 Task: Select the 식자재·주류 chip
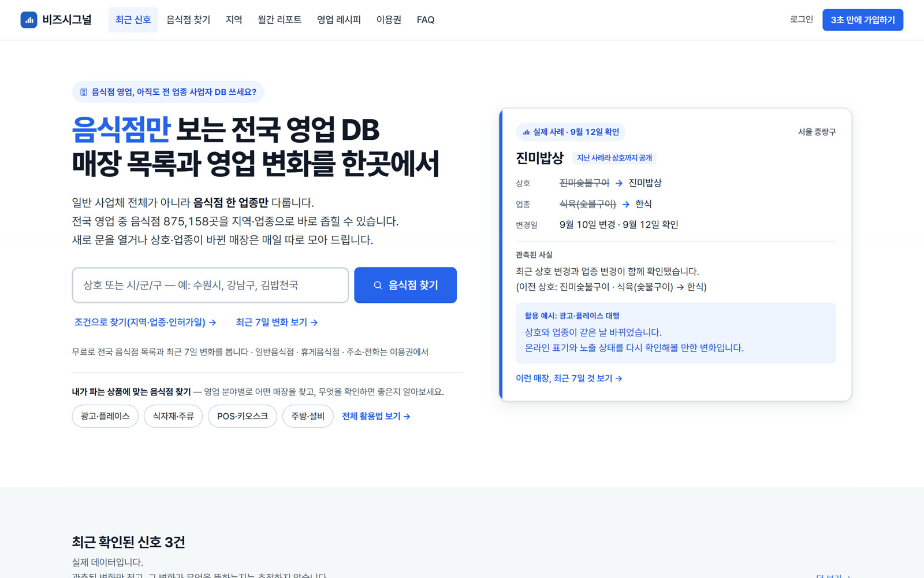pyautogui.click(x=173, y=416)
